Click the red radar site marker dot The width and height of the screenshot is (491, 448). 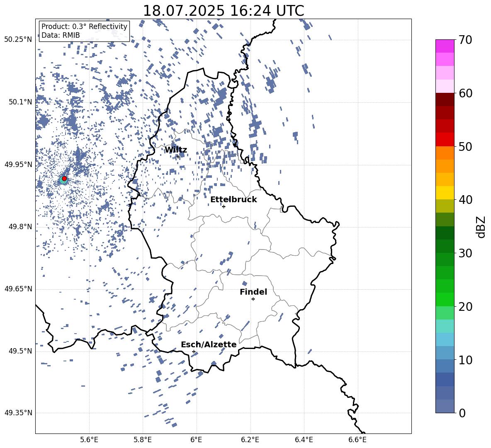[x=64, y=179]
